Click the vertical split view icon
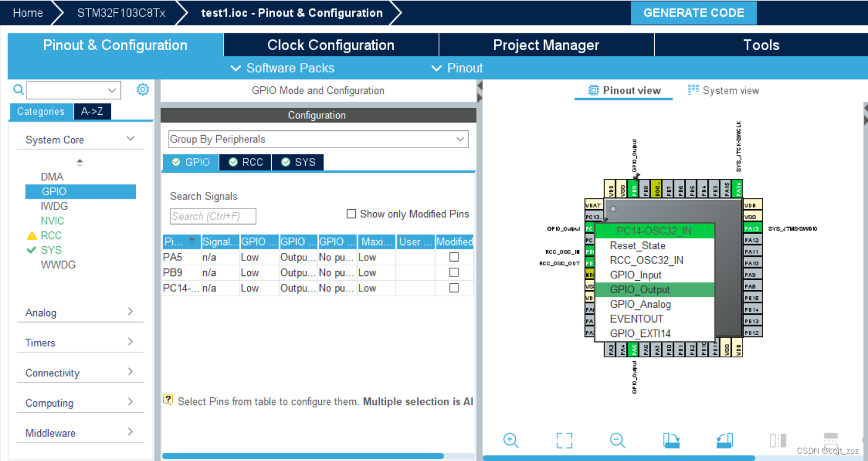 click(778, 440)
